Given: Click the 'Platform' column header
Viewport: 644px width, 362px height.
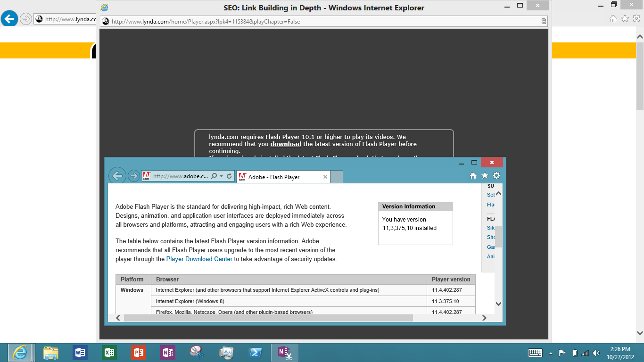Looking at the screenshot, I should coord(133,280).
